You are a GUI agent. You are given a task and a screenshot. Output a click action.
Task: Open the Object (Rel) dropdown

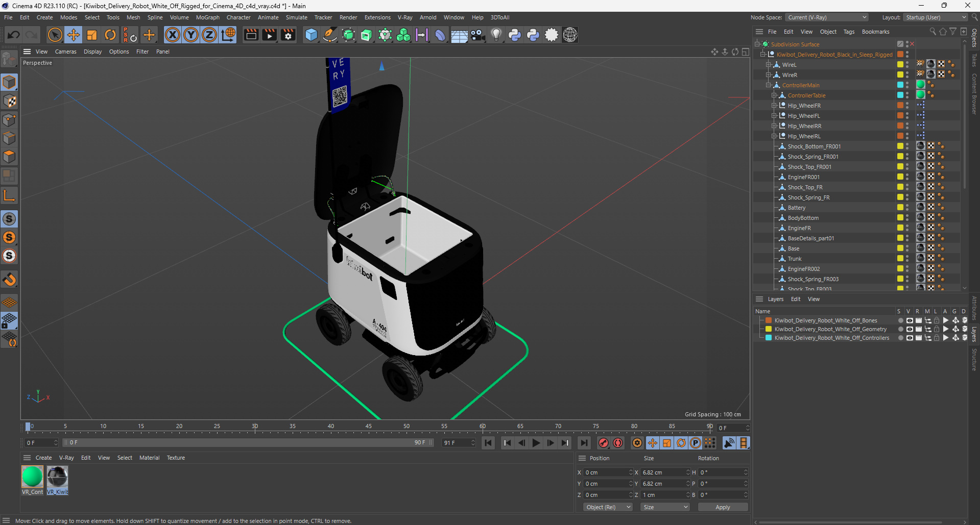[x=608, y=507]
